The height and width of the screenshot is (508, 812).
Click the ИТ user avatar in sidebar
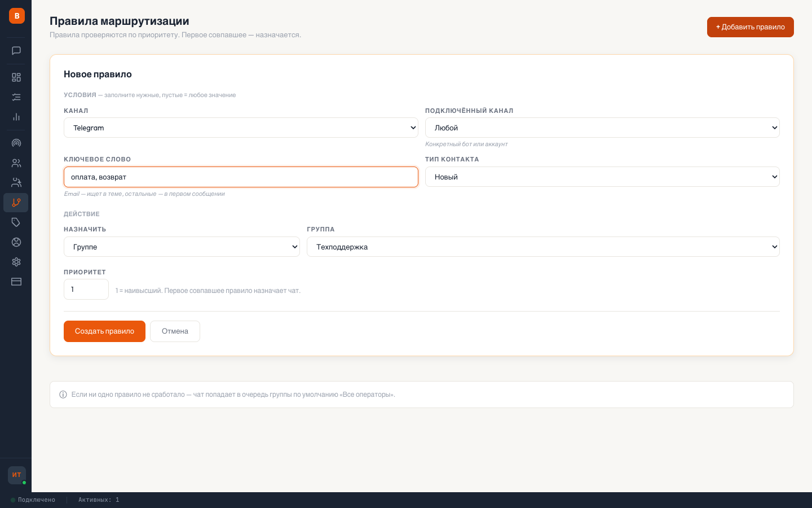[x=16, y=475]
